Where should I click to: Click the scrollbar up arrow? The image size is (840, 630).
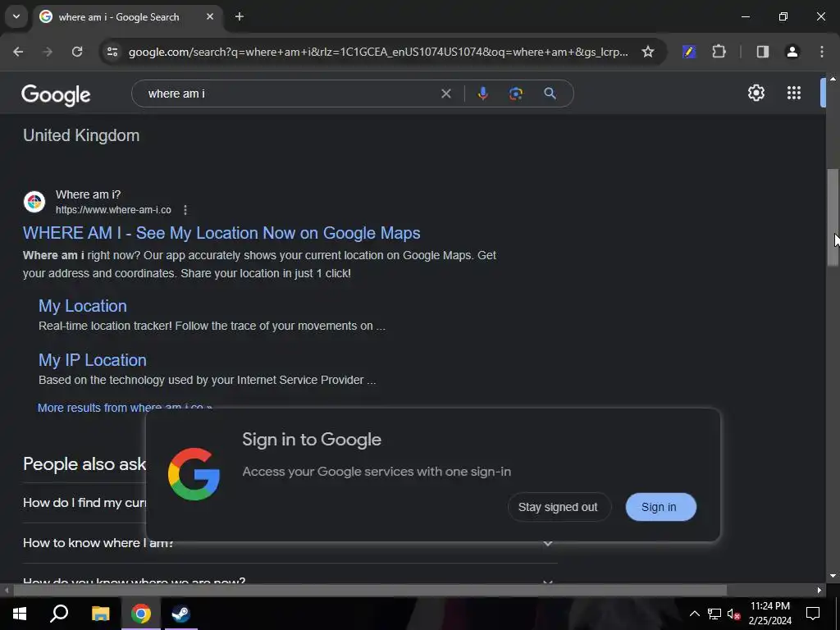833,79
